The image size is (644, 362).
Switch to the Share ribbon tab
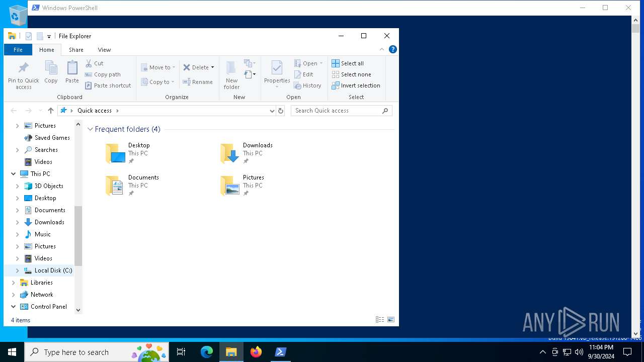(76, 50)
